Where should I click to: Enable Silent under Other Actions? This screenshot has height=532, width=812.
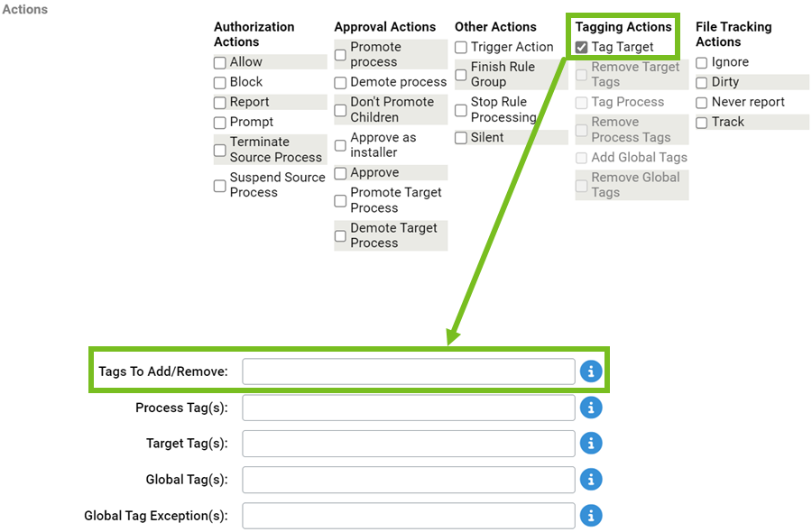[461, 137]
